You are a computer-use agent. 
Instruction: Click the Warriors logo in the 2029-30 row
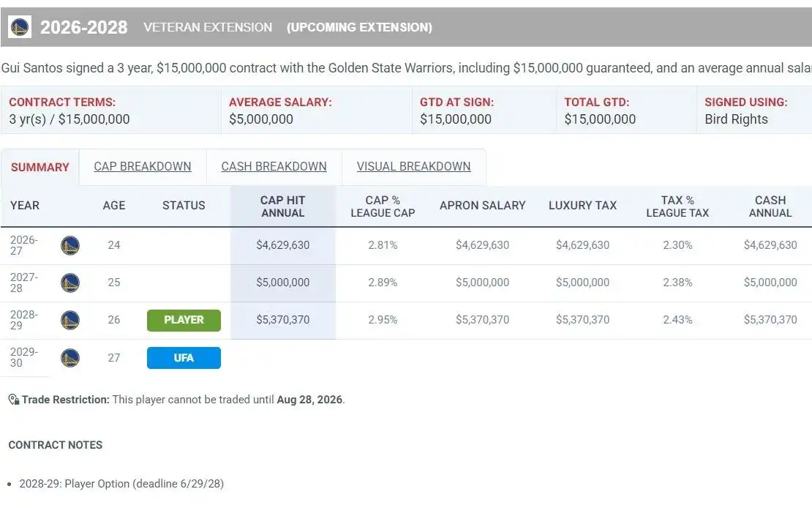pyautogui.click(x=70, y=358)
